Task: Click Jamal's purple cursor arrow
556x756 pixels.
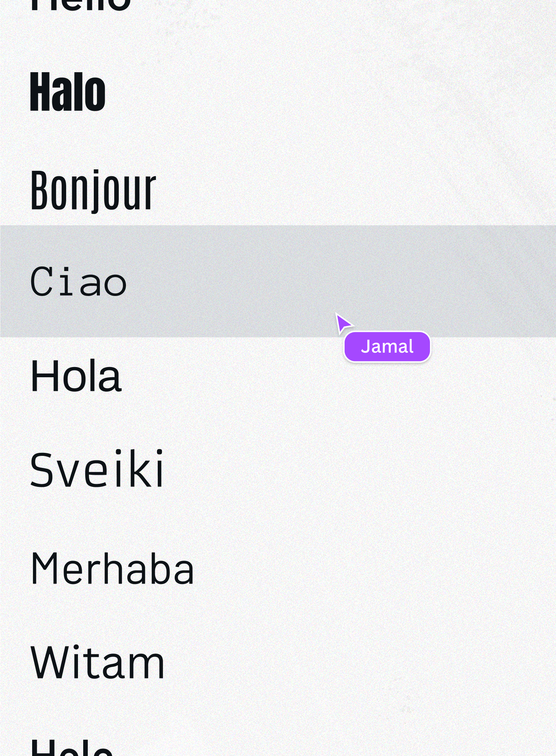Action: (343, 323)
